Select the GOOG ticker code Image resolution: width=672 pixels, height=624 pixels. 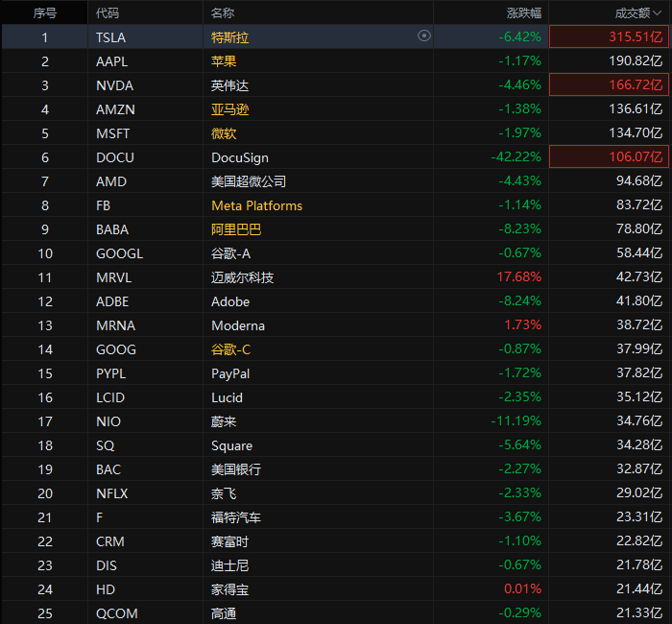coord(116,349)
